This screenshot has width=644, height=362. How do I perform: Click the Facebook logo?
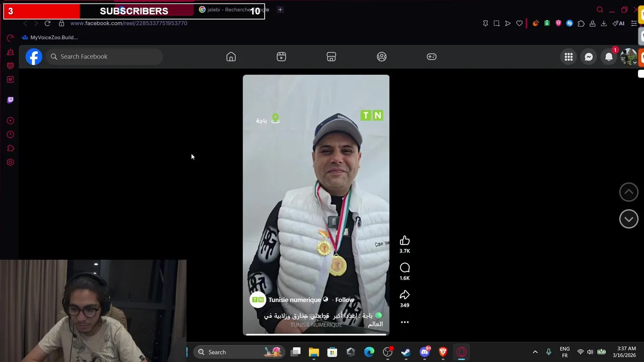coord(34,56)
